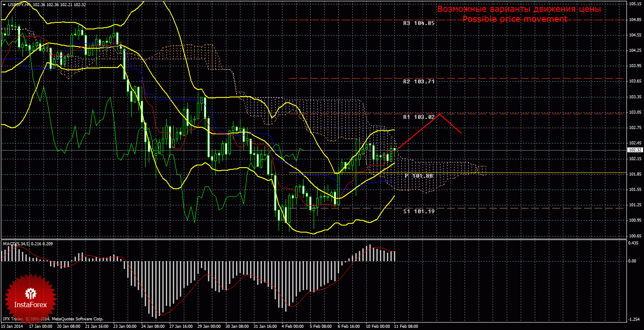Screen dimensions: 644x330
Task: Select the R3 104.85 resistance label
Action: click(419, 23)
